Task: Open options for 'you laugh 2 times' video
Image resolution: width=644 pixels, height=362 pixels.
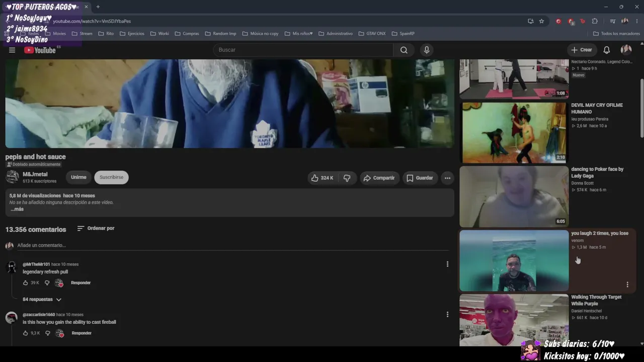Action: click(627, 285)
